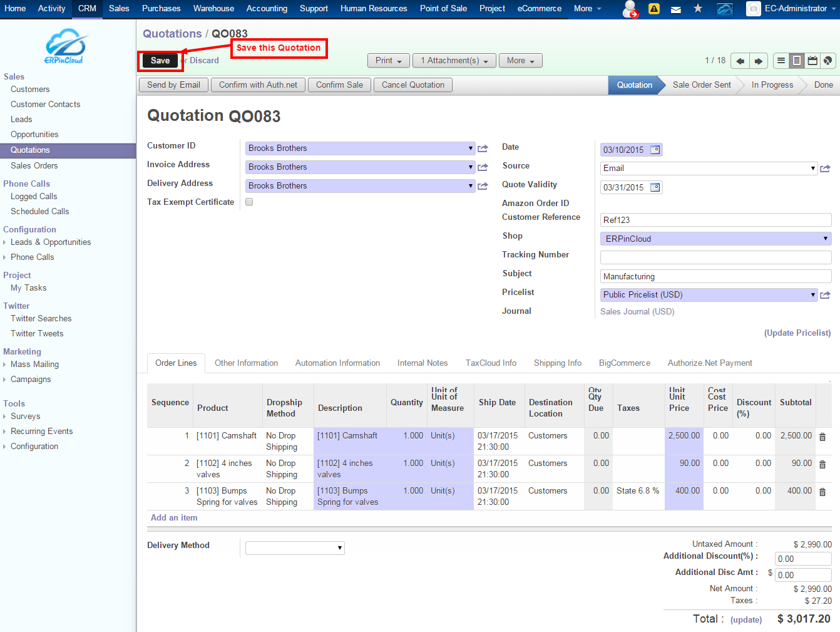This screenshot has height=632, width=840.
Task: Open the Attachment(s) dropdown
Action: 454,61
